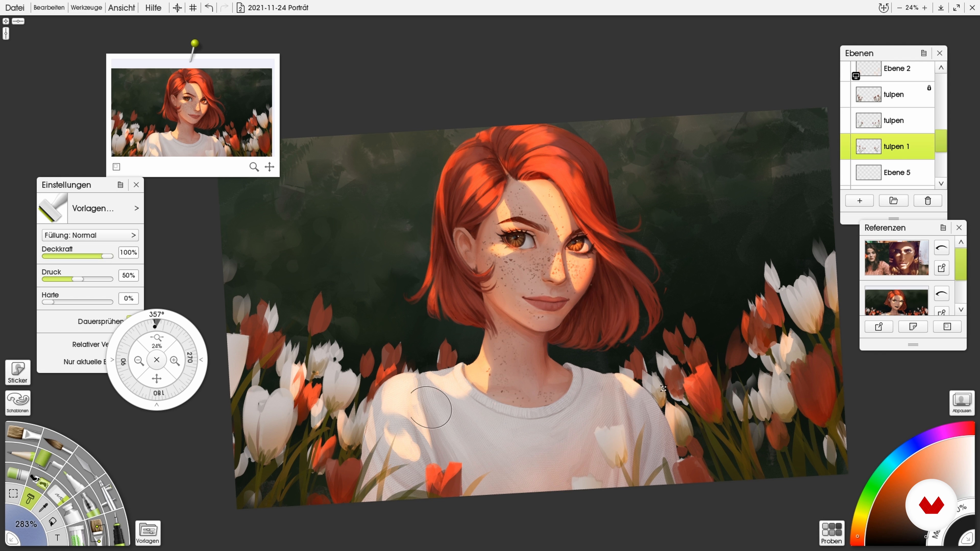Open the Sticker panel
This screenshot has width=980, height=551.
[x=18, y=372]
